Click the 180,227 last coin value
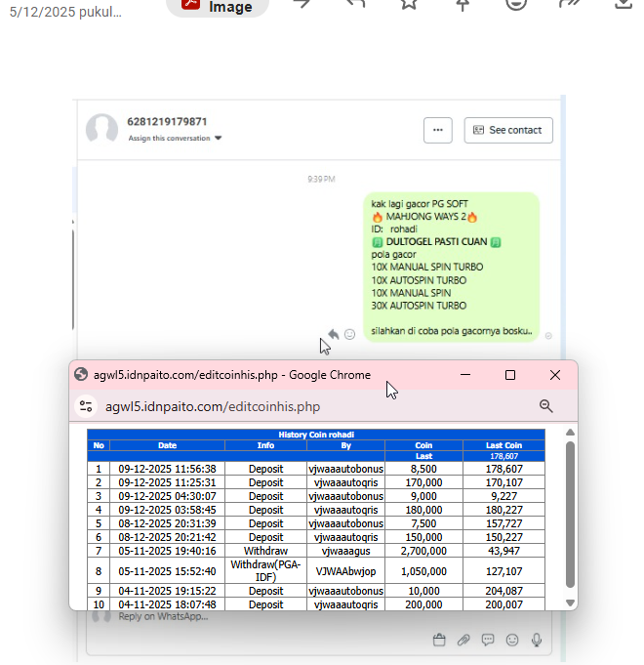Image resolution: width=644 pixels, height=665 pixels. (x=503, y=510)
